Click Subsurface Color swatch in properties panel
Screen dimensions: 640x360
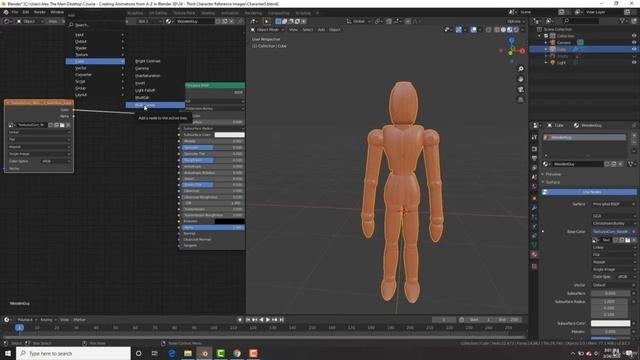coord(611,323)
